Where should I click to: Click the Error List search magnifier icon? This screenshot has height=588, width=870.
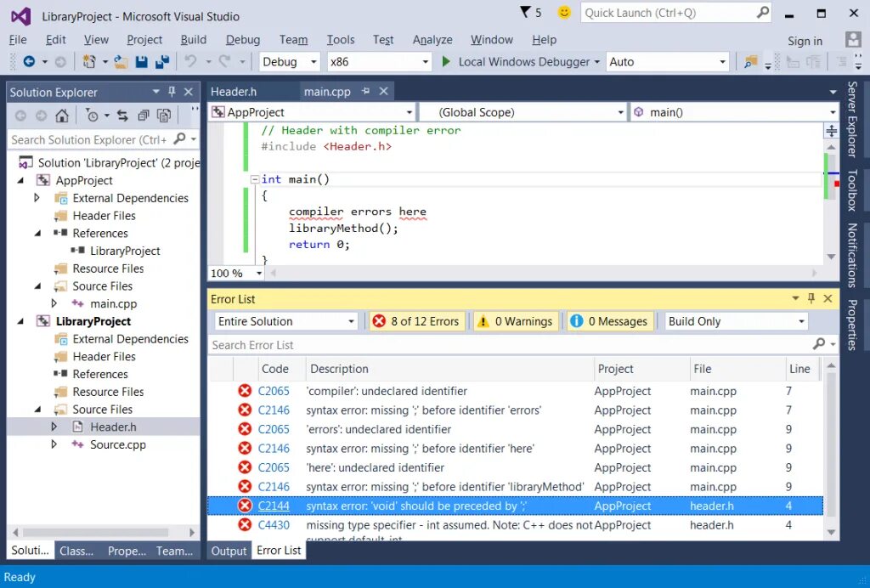tap(819, 344)
